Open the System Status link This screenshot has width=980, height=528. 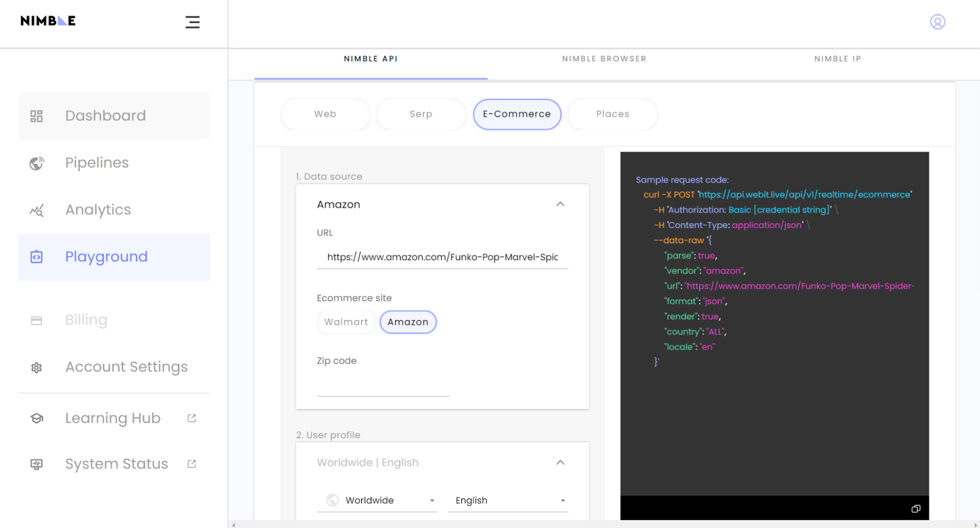(x=114, y=464)
